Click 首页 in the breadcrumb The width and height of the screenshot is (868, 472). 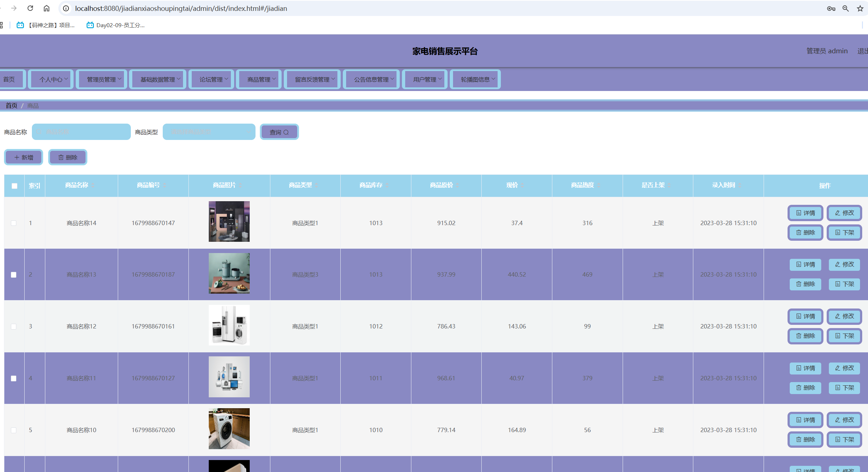coord(11,105)
